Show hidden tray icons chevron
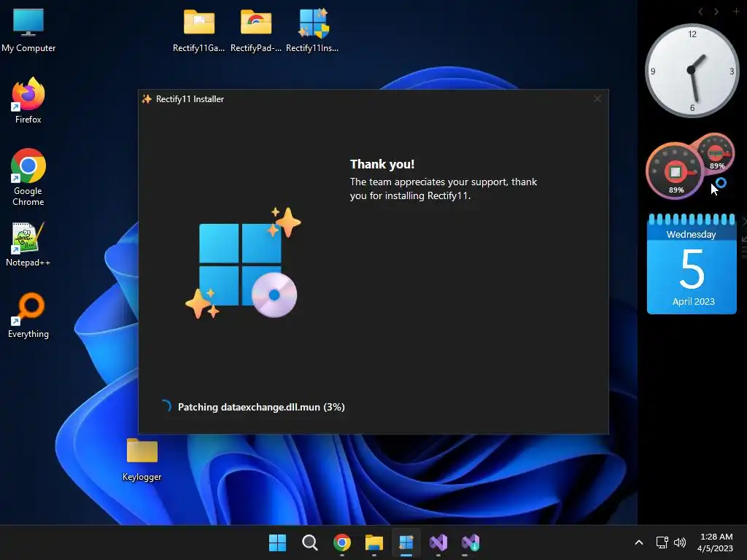 click(639, 542)
